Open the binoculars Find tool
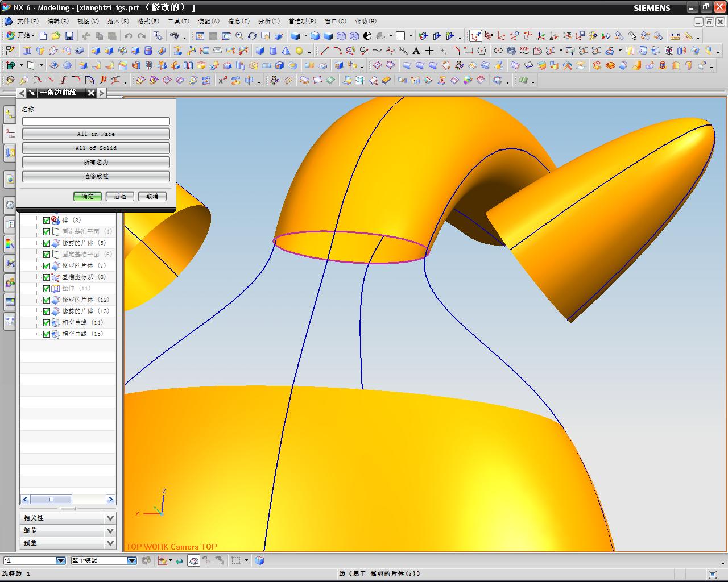This screenshot has height=582, width=728. 174,36
